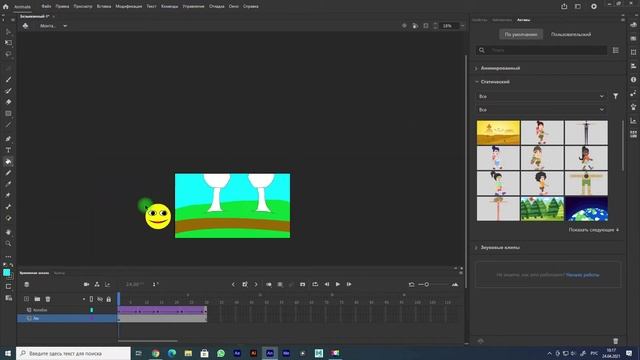The height and width of the screenshot is (360, 640).
Task: Click the Начало работы link
Action: click(582, 275)
